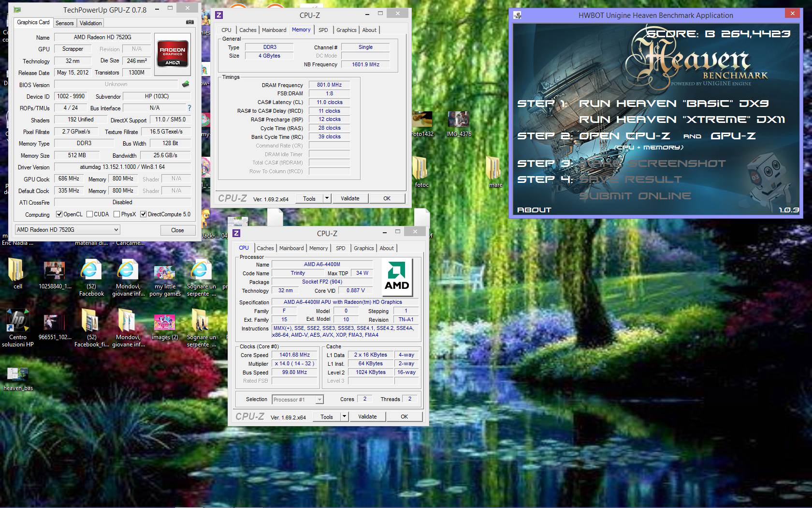Click the Radeon Graphics logo in GPU-Z
Screen dimensions: 812x508
tap(173, 53)
